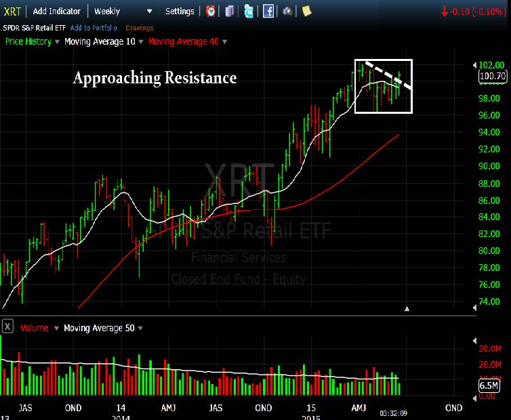Click the alarm clock alert icon
Viewport: 511px width, 420px height.
[x=211, y=12]
